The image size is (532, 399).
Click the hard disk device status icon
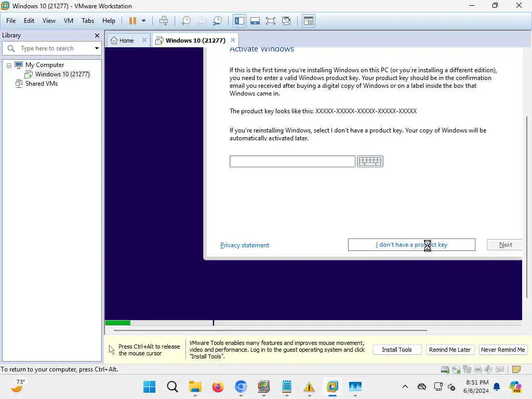click(x=445, y=369)
